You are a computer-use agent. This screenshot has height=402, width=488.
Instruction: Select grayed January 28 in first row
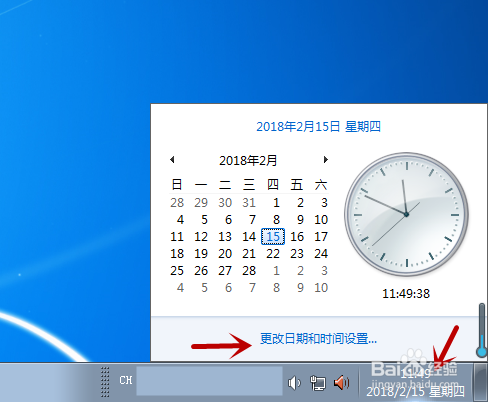pyautogui.click(x=177, y=203)
